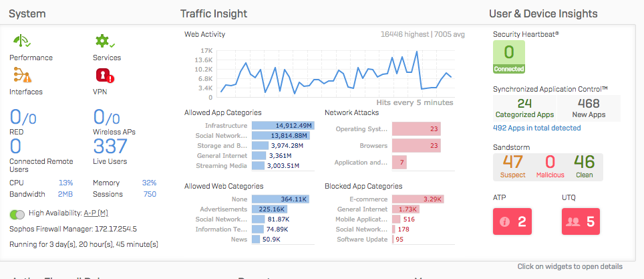The image size is (644, 279).
Task: Click the Sophos Firewall Manager IP text
Action: 73,229
